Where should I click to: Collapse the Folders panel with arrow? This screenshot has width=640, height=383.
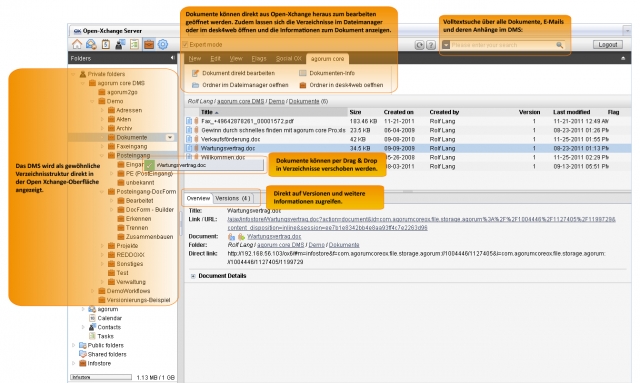pyautogui.click(x=172, y=58)
